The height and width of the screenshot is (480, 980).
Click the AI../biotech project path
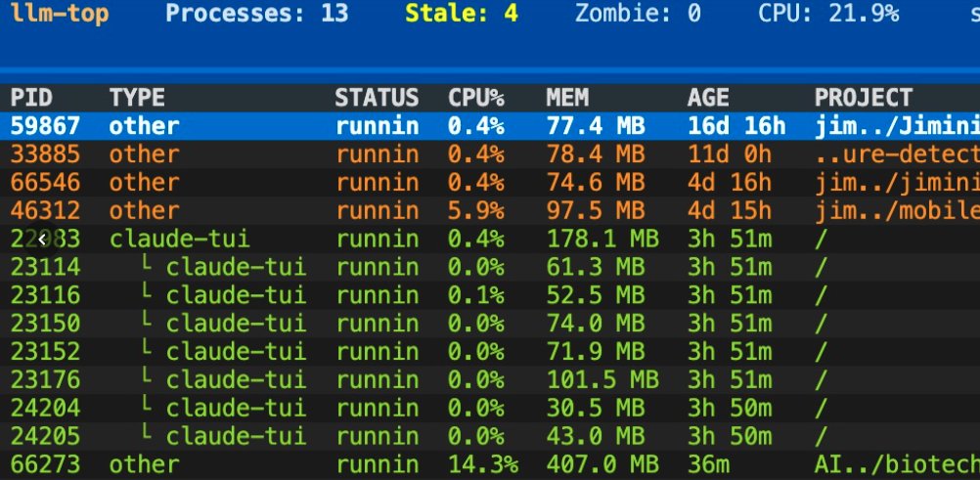coord(897,465)
